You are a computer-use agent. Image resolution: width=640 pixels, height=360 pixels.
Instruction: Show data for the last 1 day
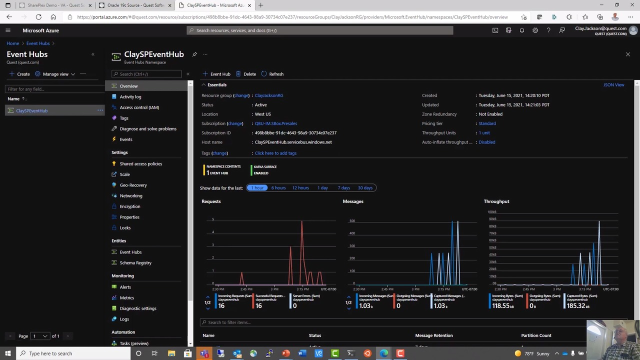[322, 188]
